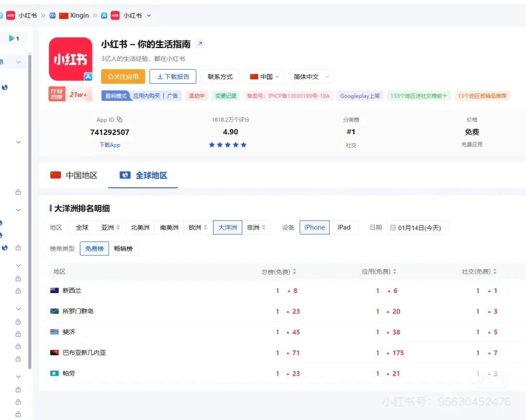Click 变更记录 tag

tap(226, 96)
